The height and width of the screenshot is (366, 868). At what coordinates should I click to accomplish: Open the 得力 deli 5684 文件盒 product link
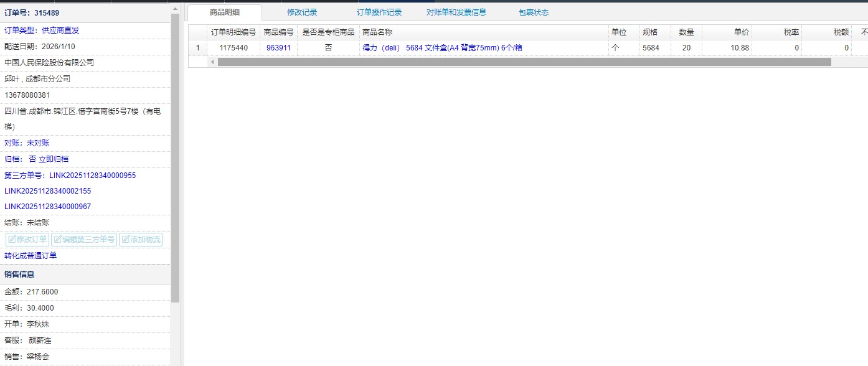[x=442, y=48]
